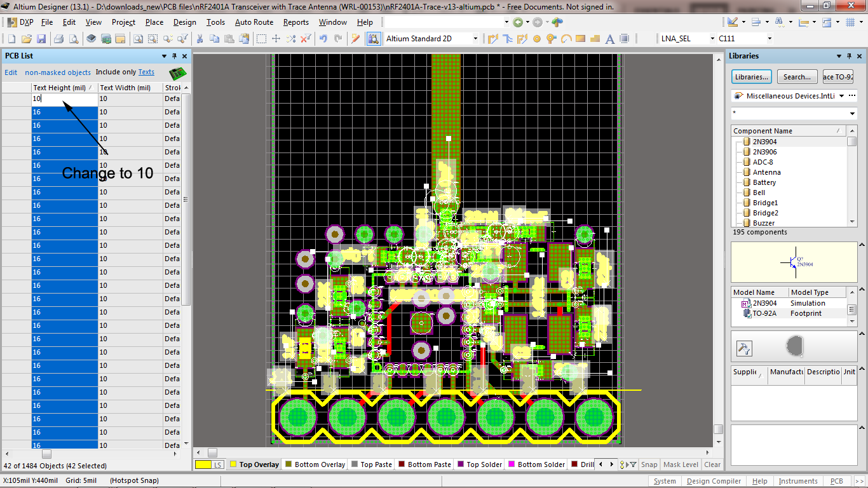This screenshot has width=868, height=488.
Task: Activate the Move Selection cross-arrow tool
Action: click(276, 39)
